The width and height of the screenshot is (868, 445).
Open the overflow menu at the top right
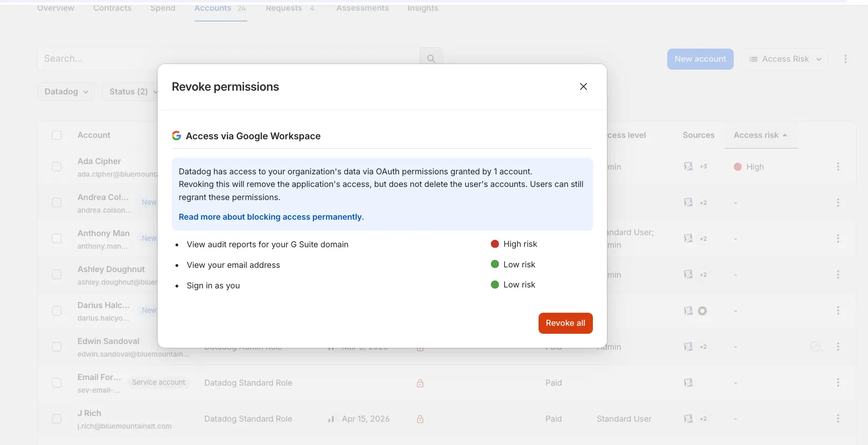846,59
